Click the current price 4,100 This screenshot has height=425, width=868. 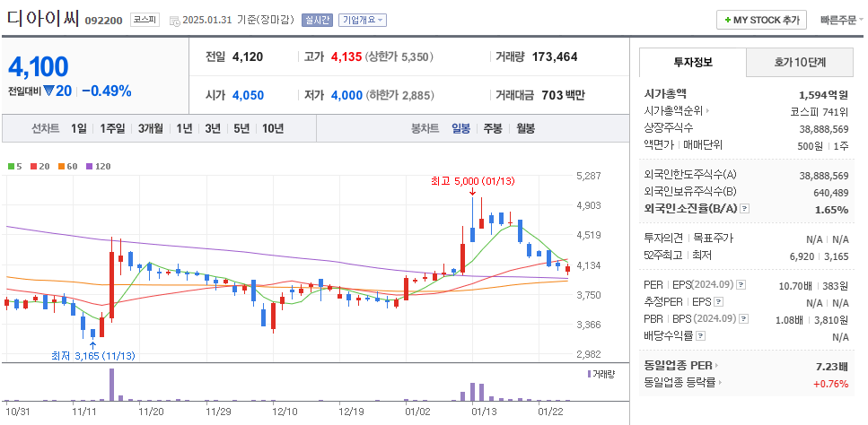coord(39,67)
